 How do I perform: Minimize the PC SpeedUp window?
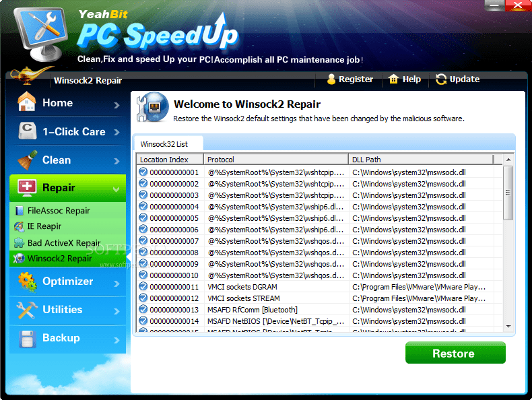point(494,5)
